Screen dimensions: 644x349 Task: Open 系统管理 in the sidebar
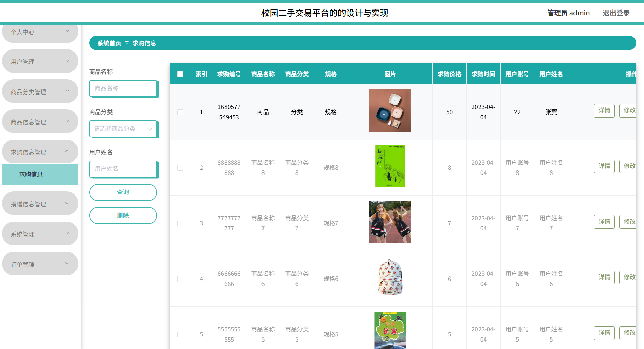point(40,233)
